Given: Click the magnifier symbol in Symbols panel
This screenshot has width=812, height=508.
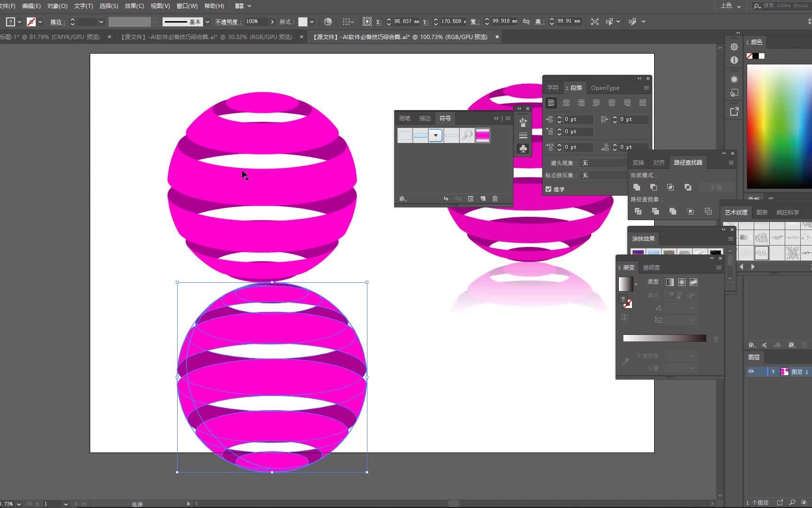Looking at the screenshot, I should point(467,135).
